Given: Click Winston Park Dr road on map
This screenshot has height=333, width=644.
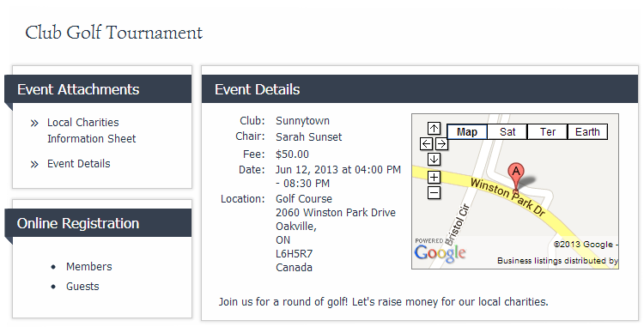Looking at the screenshot, I should click(x=507, y=197).
